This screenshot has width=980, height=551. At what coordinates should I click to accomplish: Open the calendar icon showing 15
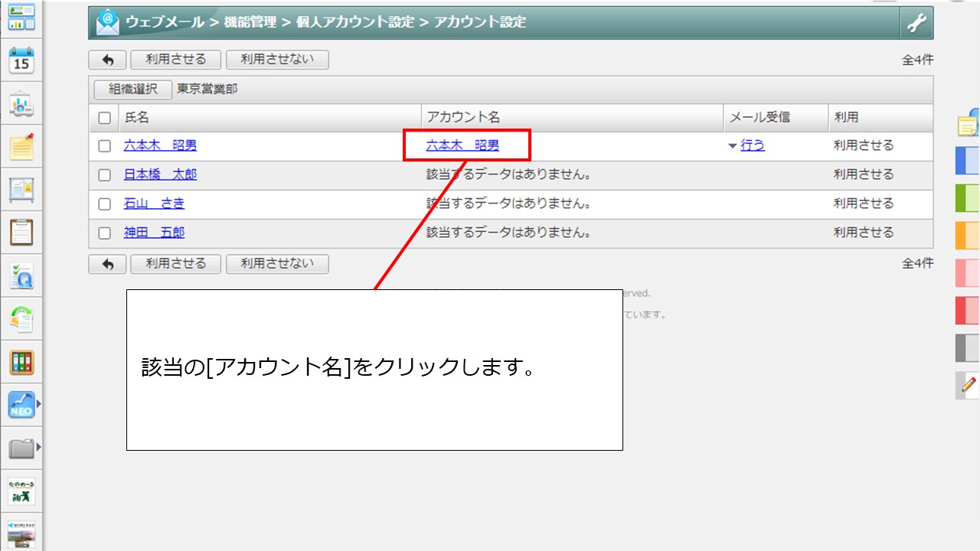21,60
